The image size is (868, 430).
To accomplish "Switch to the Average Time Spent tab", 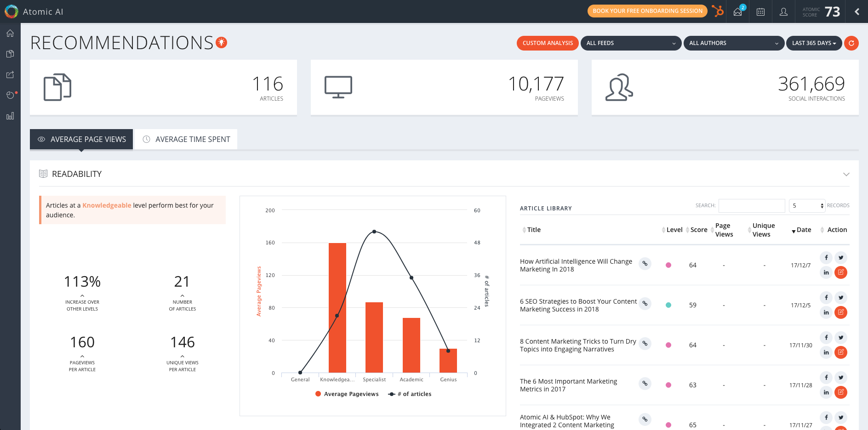I will pyautogui.click(x=186, y=139).
